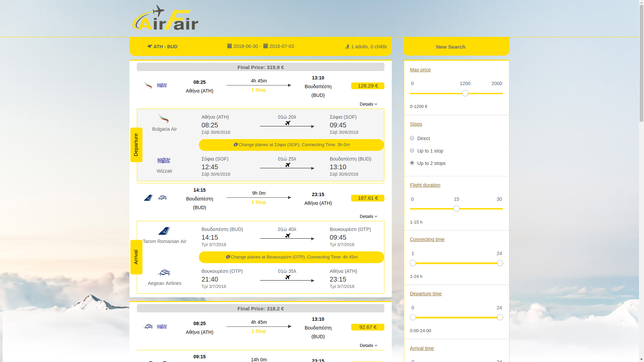Open Details for the 92.67 € flight
Image resolution: width=644 pixels, height=362 pixels.
pos(368,345)
